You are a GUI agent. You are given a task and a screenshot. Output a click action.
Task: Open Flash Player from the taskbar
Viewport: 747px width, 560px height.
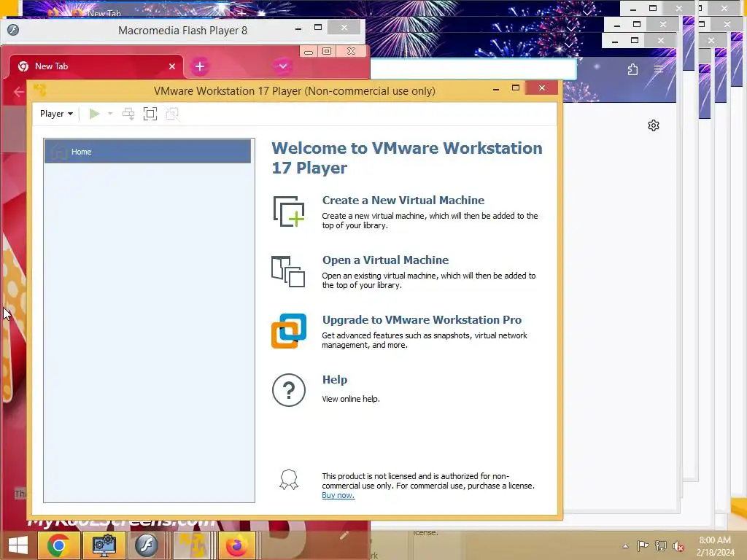(146, 545)
